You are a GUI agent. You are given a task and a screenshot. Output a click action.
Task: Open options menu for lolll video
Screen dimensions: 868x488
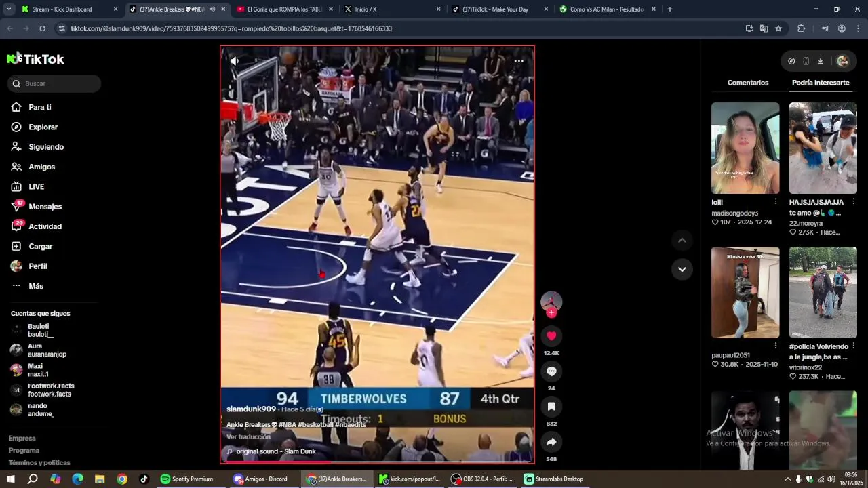[x=776, y=202]
